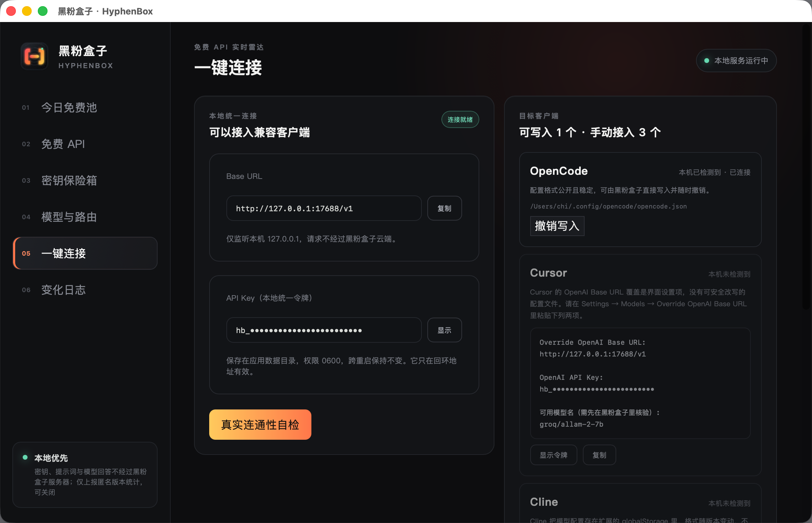Click 撤销写入 under OpenCode
This screenshot has height=523, width=812.
[x=557, y=226]
